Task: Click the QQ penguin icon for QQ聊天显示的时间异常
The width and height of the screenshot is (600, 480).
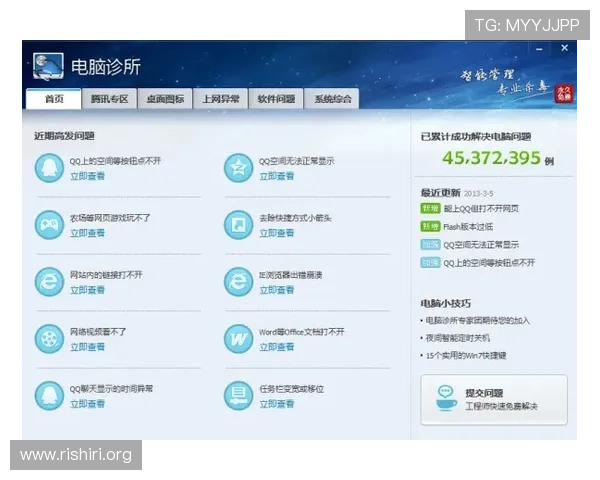Action: 49,396
